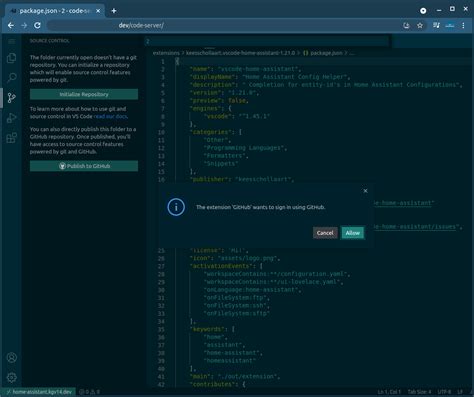474x397 pixels.
Task: Click the Allow button in the dialog
Action: pos(353,233)
